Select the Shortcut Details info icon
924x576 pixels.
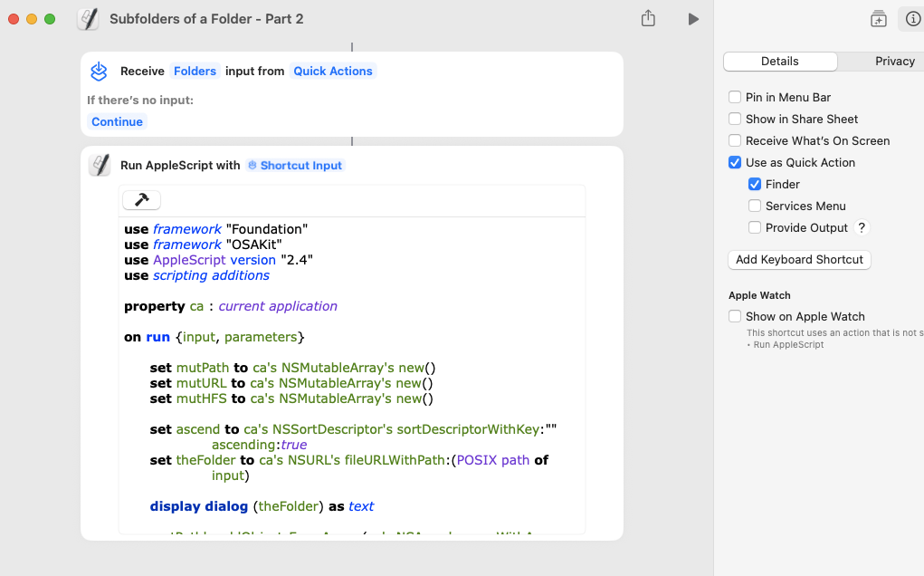click(x=913, y=19)
